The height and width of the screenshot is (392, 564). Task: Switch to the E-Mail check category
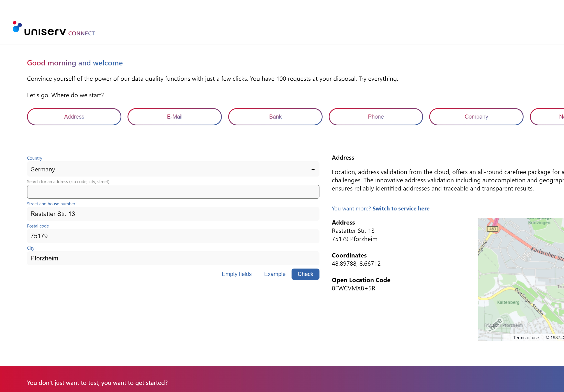pyautogui.click(x=174, y=116)
